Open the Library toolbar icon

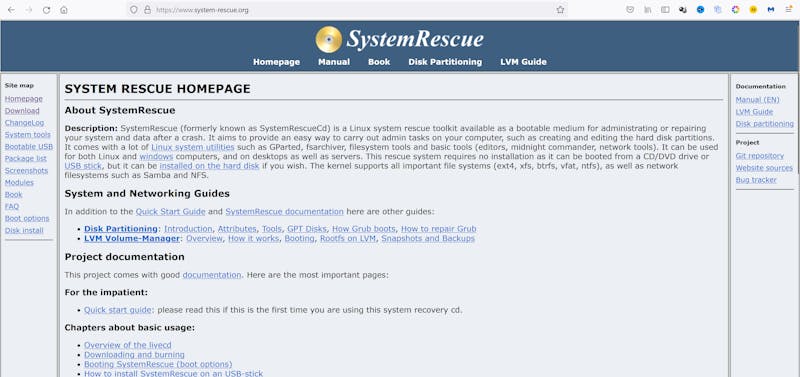pos(647,10)
